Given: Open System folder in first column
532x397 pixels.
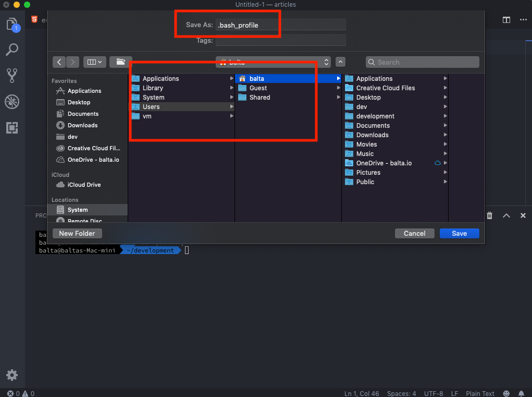Looking at the screenshot, I should click(182, 98).
